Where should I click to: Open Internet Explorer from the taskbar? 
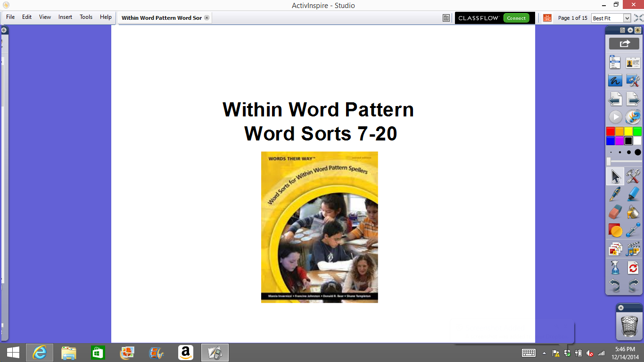pos(40,353)
